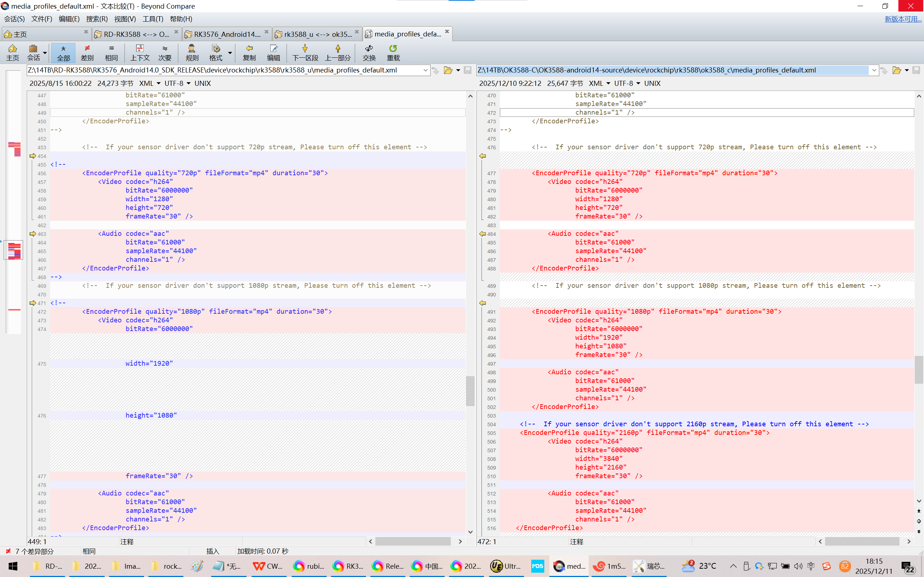
Task: Toggle the Show All display filter
Action: pyautogui.click(x=64, y=52)
